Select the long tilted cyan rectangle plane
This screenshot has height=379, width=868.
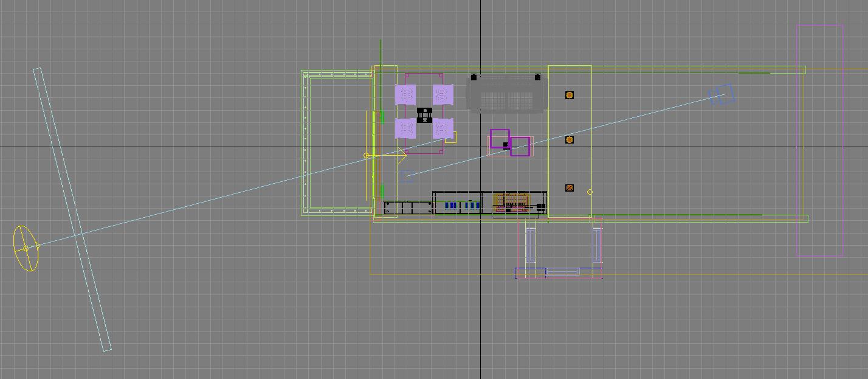72,209
